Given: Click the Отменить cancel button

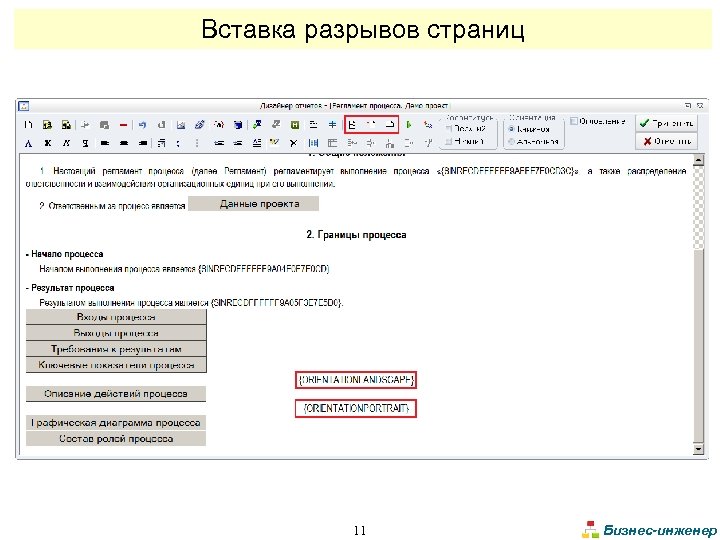Looking at the screenshot, I should pyautogui.click(x=666, y=141).
